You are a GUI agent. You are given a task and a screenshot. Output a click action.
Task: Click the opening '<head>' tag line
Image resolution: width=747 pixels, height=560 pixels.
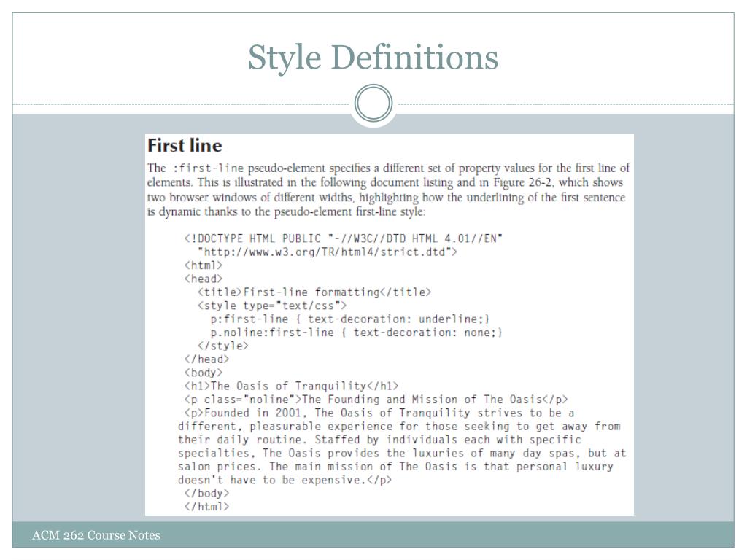pyautogui.click(x=204, y=279)
